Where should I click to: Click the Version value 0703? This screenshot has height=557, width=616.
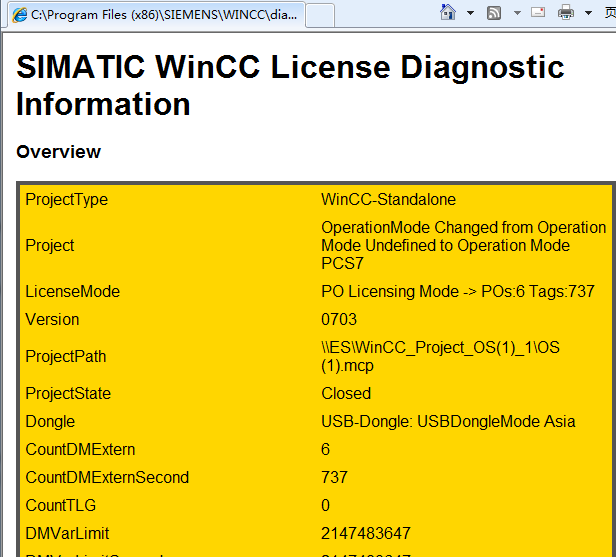pyautogui.click(x=339, y=320)
